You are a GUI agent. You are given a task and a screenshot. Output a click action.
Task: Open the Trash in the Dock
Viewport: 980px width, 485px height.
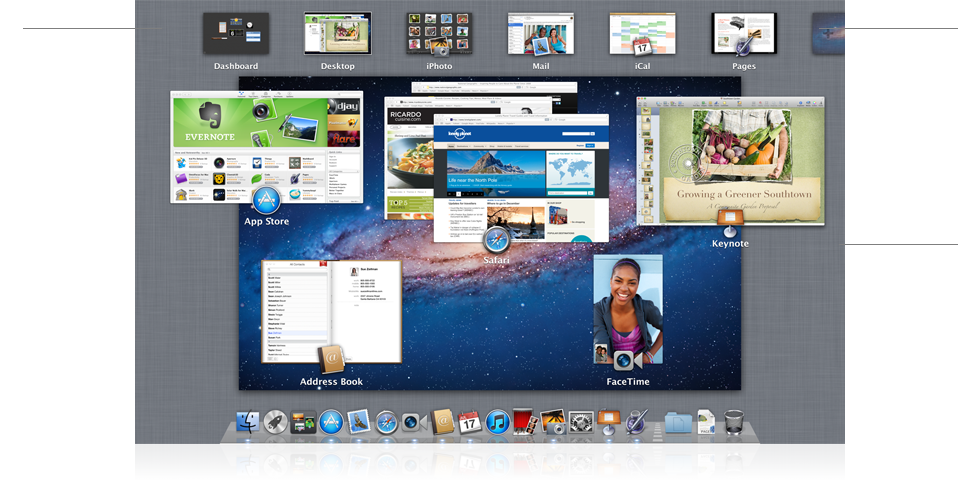pyautogui.click(x=734, y=423)
